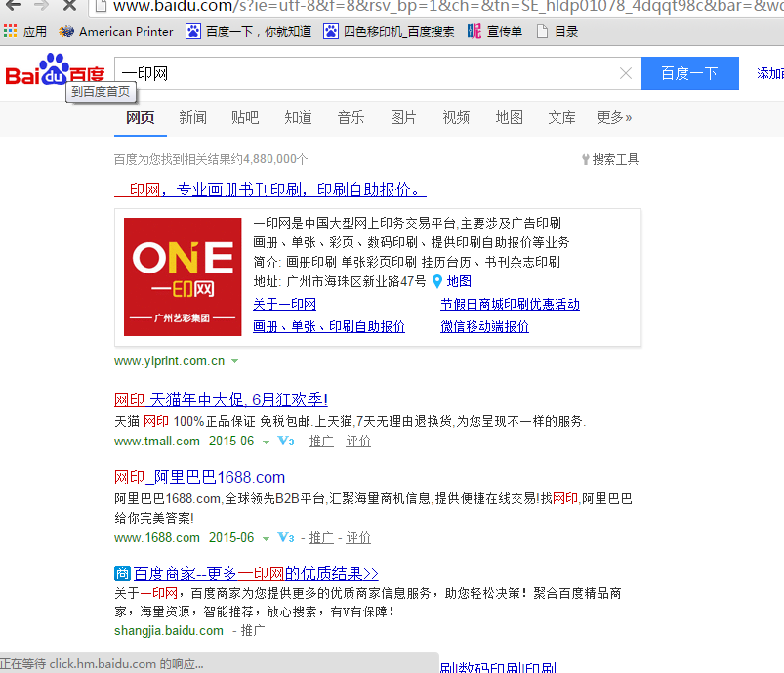This screenshot has width=784, height=673.
Task: Click the shangjia.baidu.com URL
Action: coord(169,630)
